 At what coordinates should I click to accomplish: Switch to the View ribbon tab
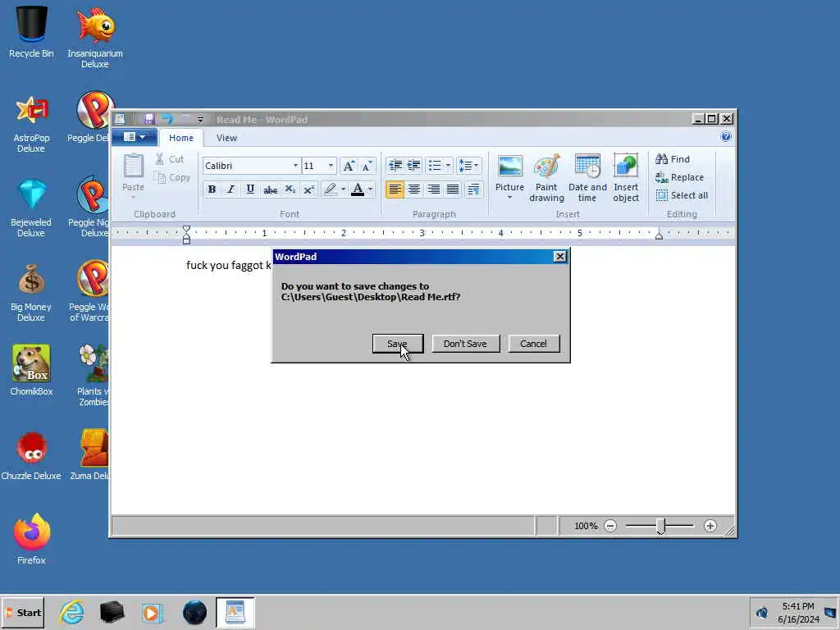[226, 138]
